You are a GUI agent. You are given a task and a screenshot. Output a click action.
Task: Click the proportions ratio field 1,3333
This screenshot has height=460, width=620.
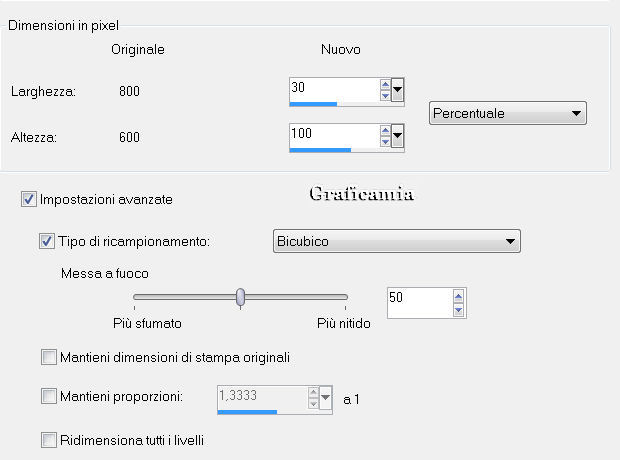260,397
